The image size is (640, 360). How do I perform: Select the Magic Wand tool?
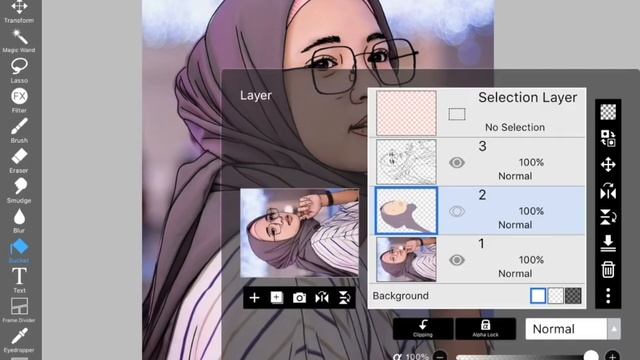19,41
